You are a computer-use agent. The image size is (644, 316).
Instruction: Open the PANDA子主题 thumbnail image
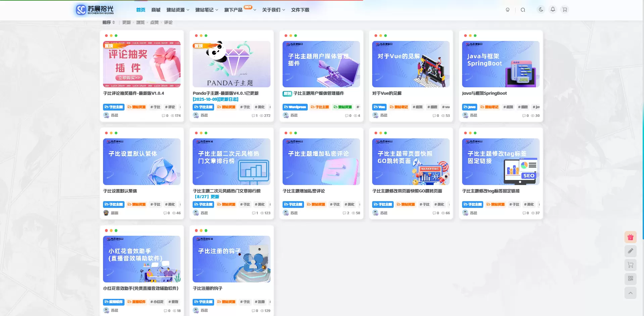pos(232,64)
